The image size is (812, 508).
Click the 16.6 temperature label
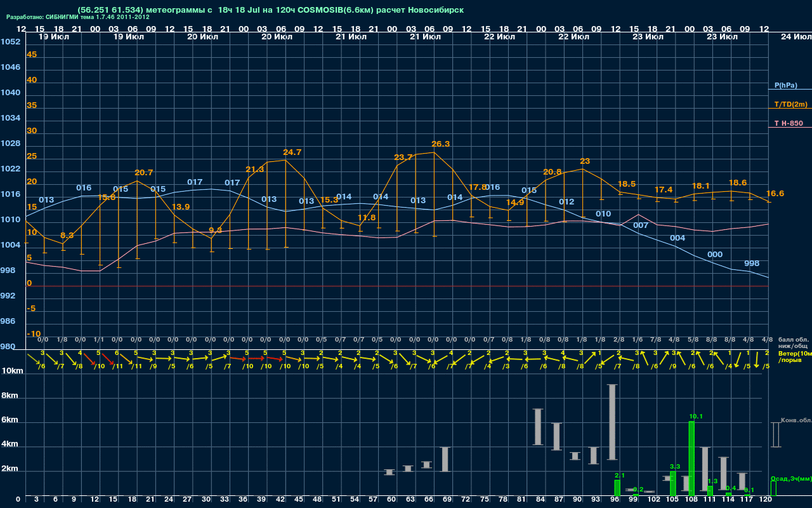775,194
